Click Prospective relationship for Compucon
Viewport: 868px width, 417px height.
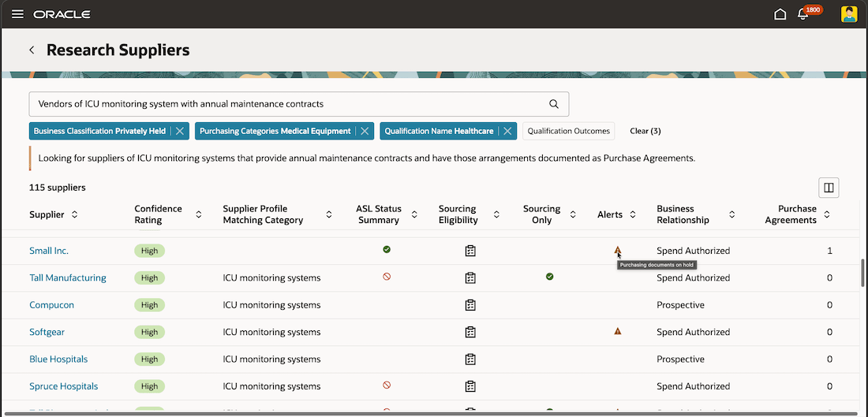680,305
